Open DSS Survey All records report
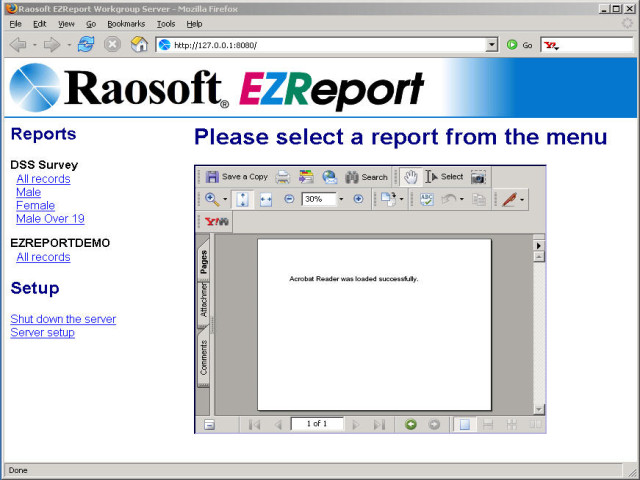This screenshot has height=480, width=640. (x=43, y=179)
